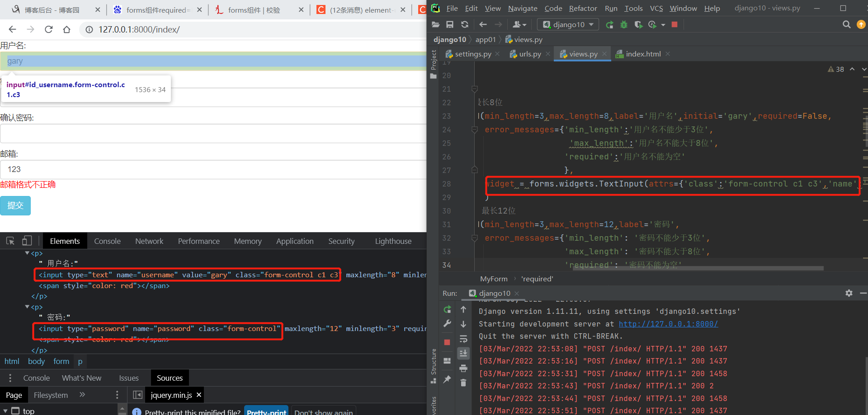The height and width of the screenshot is (415, 868).
Task: Start debugging with the bug icon
Action: click(x=624, y=24)
